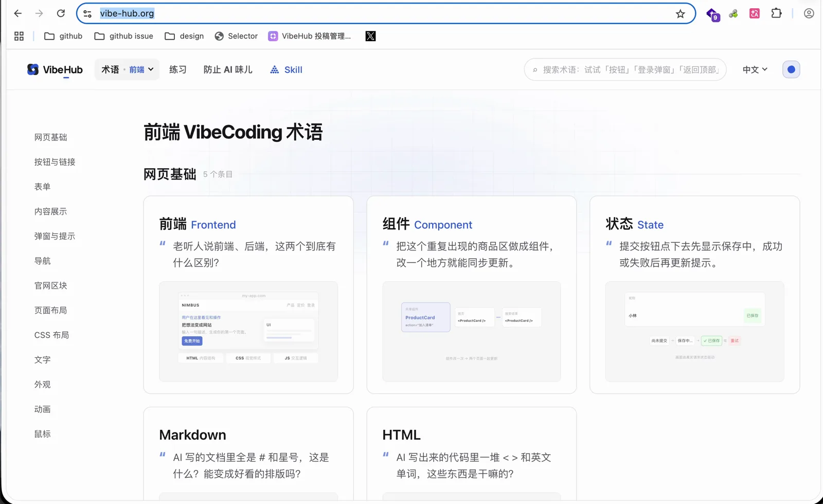This screenshot has width=823, height=504.
Task: Jump to 鼠标 section in sidebar
Action: click(x=42, y=434)
